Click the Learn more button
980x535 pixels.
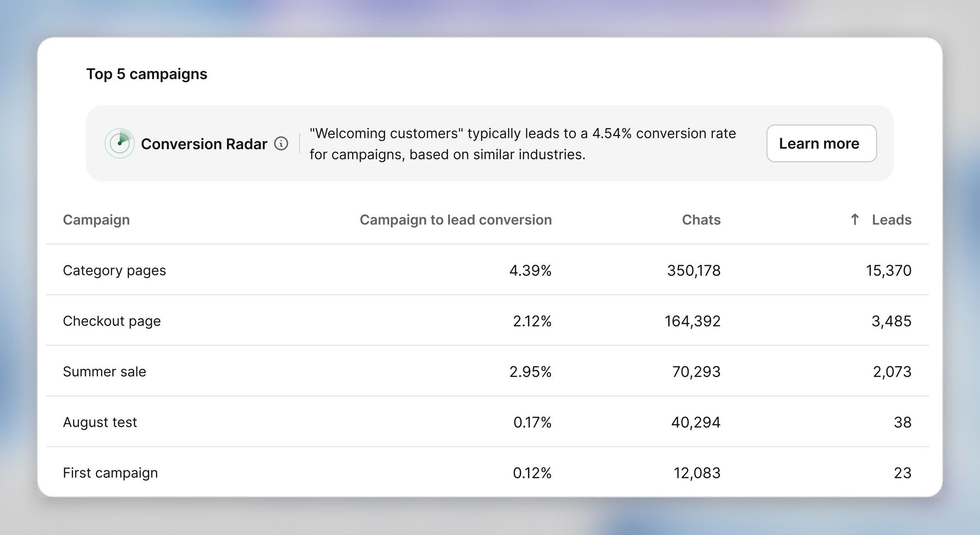point(821,143)
